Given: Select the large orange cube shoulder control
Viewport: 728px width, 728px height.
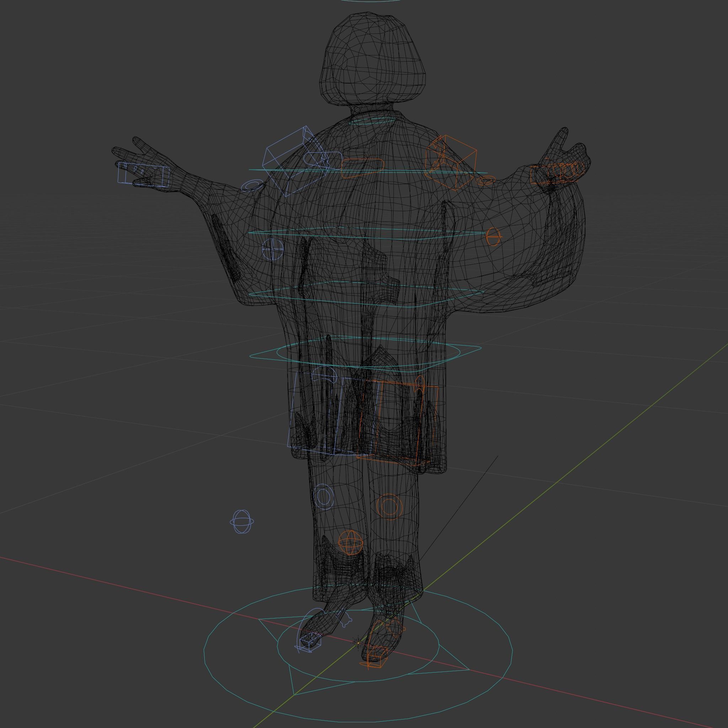Looking at the screenshot, I should (451, 163).
